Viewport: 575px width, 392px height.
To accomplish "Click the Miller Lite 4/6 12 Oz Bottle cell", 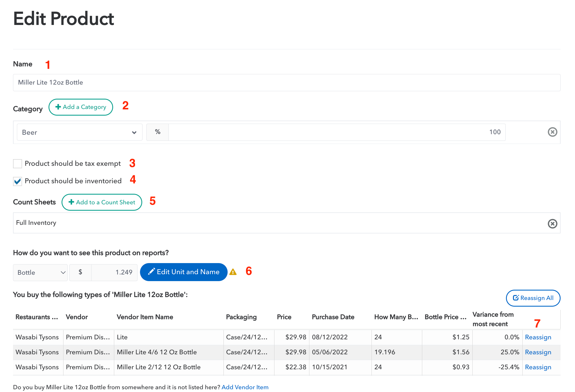I will [169, 352].
